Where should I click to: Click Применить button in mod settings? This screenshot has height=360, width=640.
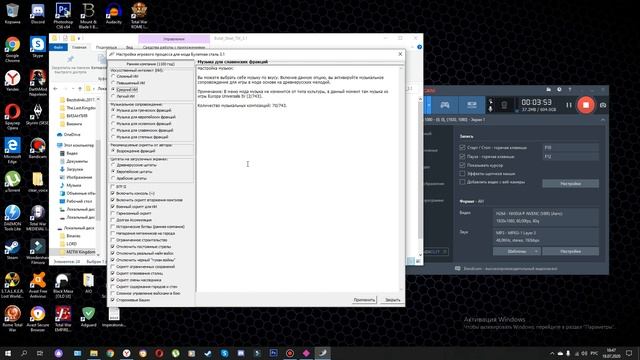pyautogui.click(x=364, y=300)
